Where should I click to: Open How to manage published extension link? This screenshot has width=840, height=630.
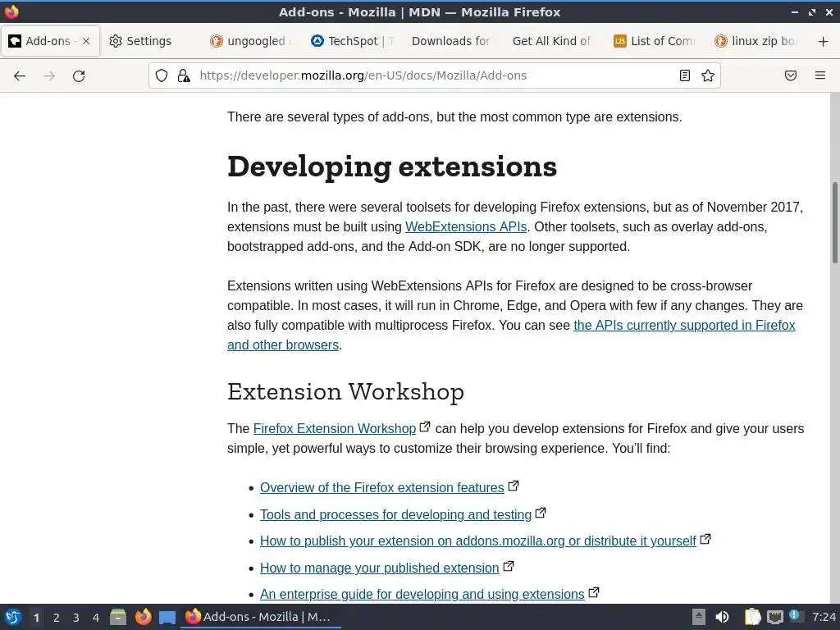(379, 568)
